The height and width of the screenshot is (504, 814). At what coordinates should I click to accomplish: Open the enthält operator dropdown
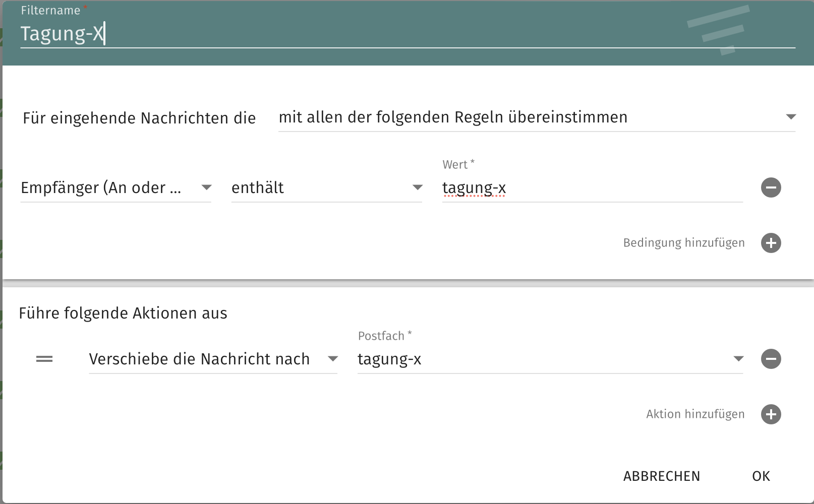(x=326, y=188)
